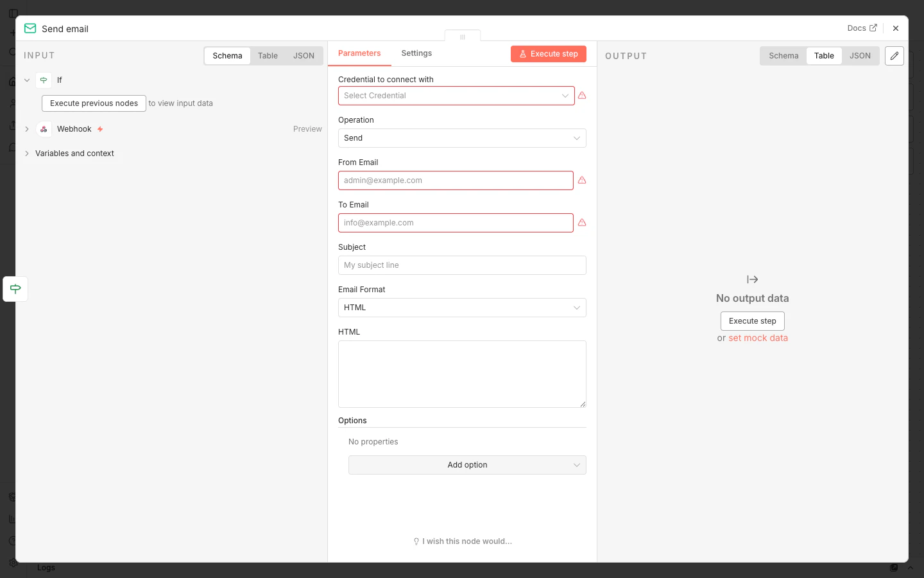The image size is (924, 578).
Task: Click inside the Subject input field
Action: coord(462,265)
